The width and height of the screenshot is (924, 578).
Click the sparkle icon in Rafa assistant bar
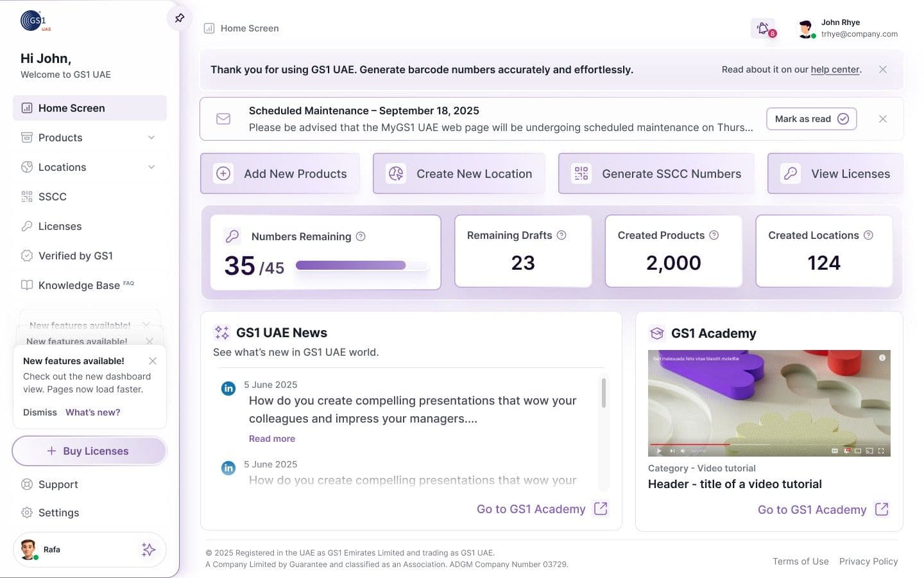tap(148, 549)
